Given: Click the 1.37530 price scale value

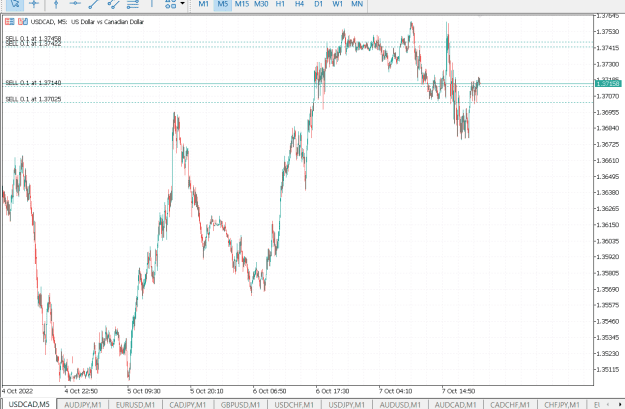Looking at the screenshot, I should tap(607, 31).
